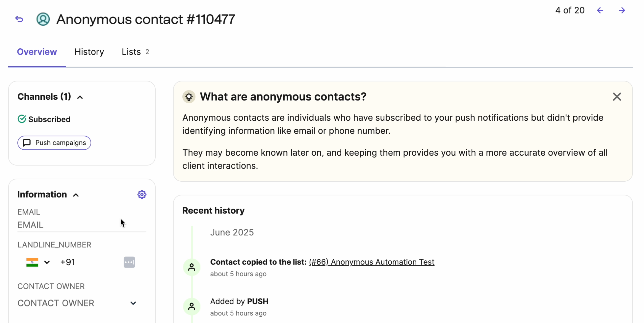Click the anonymous contact avatar icon
644x323 pixels.
point(43,19)
